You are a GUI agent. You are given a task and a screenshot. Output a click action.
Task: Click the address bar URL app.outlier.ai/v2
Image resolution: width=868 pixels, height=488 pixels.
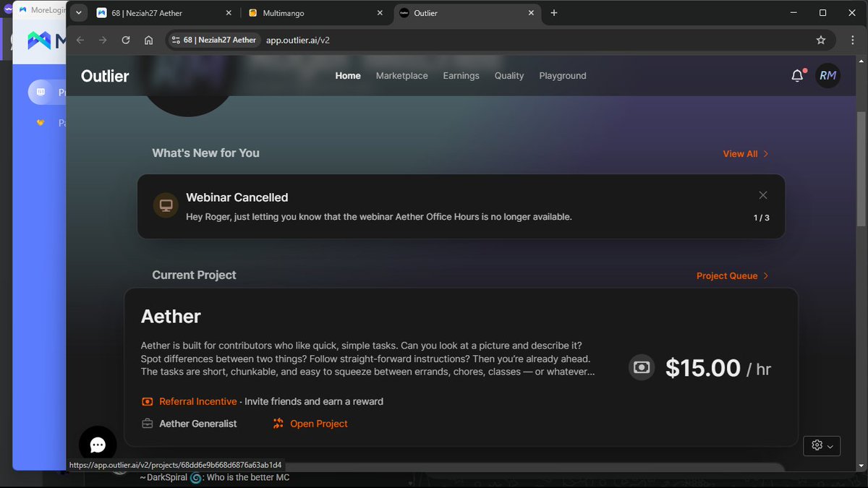point(298,40)
